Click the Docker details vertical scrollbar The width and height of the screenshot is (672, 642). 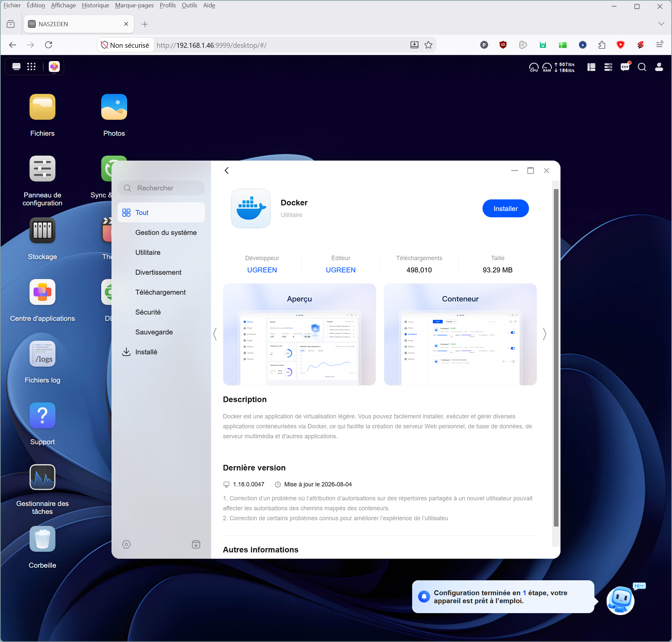556,358
